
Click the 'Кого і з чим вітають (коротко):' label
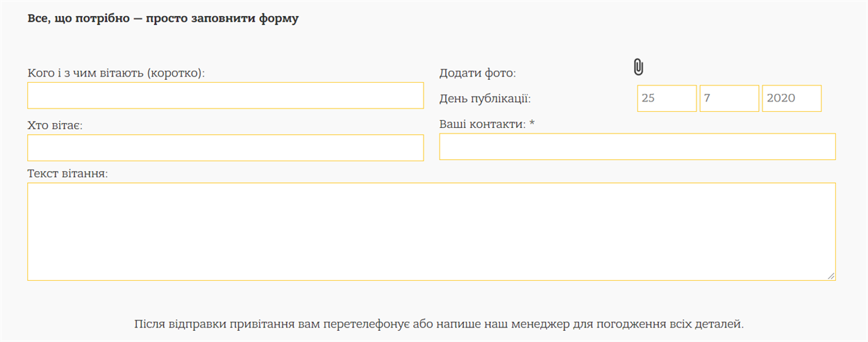[x=116, y=72]
